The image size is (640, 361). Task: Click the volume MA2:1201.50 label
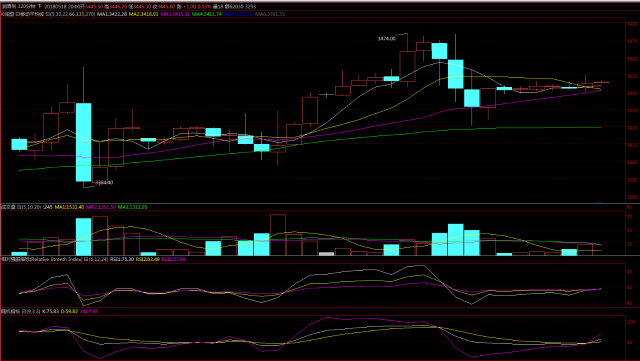(101, 207)
